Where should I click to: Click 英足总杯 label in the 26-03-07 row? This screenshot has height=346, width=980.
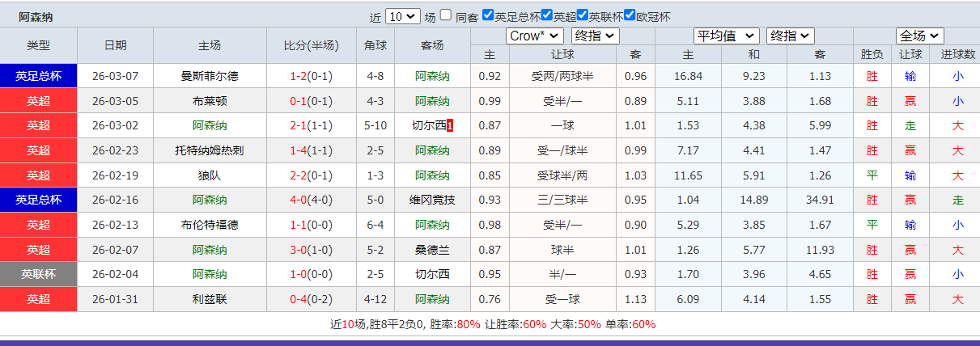click(x=38, y=76)
